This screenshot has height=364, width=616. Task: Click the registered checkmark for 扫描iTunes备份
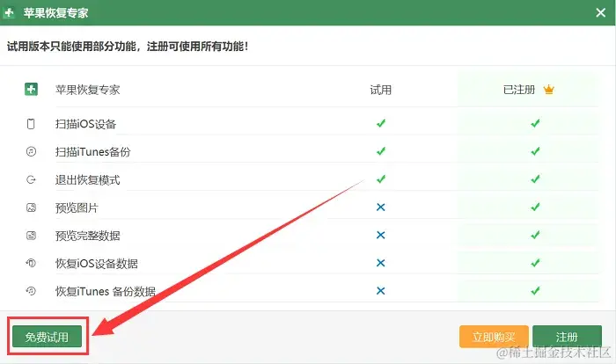[x=535, y=151]
